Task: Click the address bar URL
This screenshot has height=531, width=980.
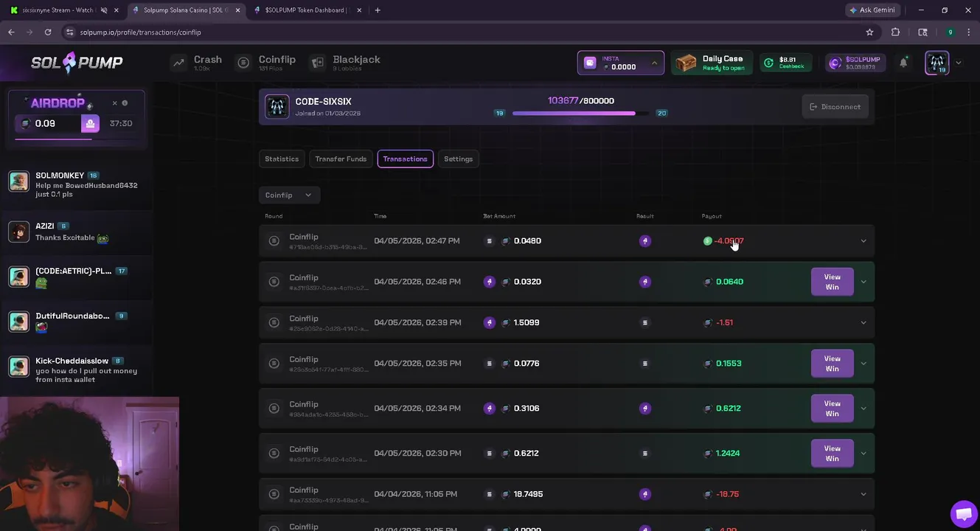Action: (x=140, y=32)
